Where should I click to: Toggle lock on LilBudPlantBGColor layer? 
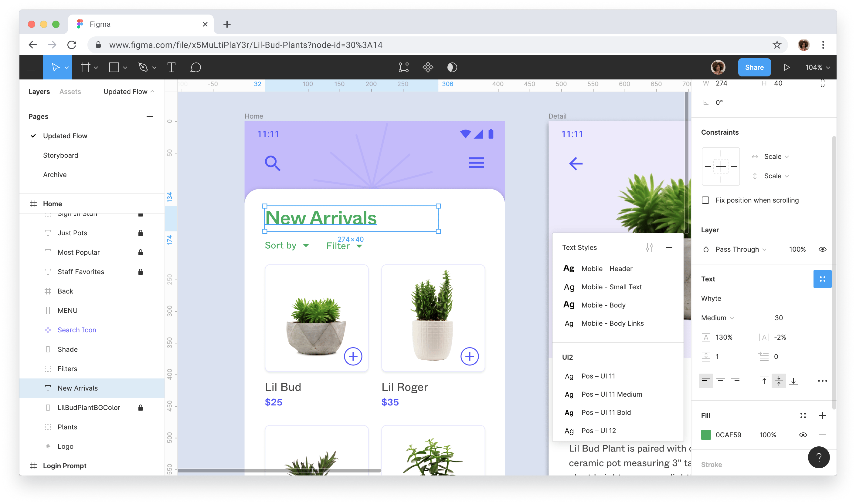[139, 407]
